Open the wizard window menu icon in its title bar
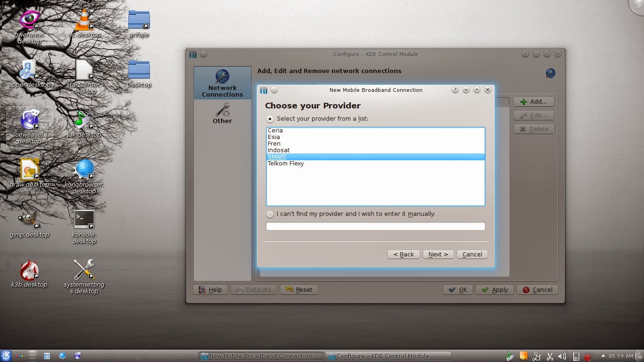 coord(264,90)
